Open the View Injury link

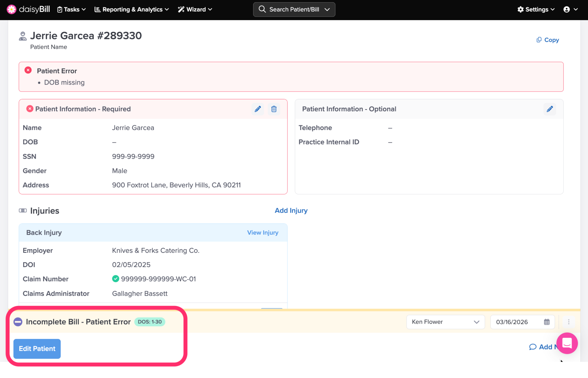pos(262,232)
